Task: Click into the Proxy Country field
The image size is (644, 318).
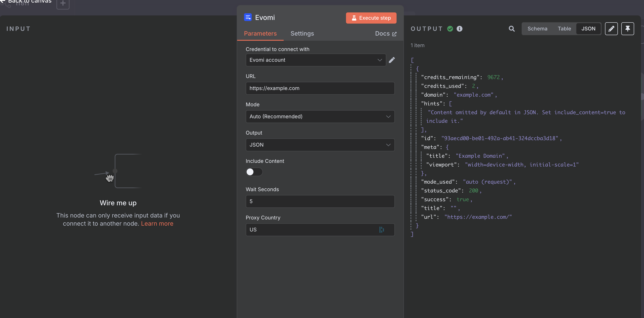Action: [320, 229]
